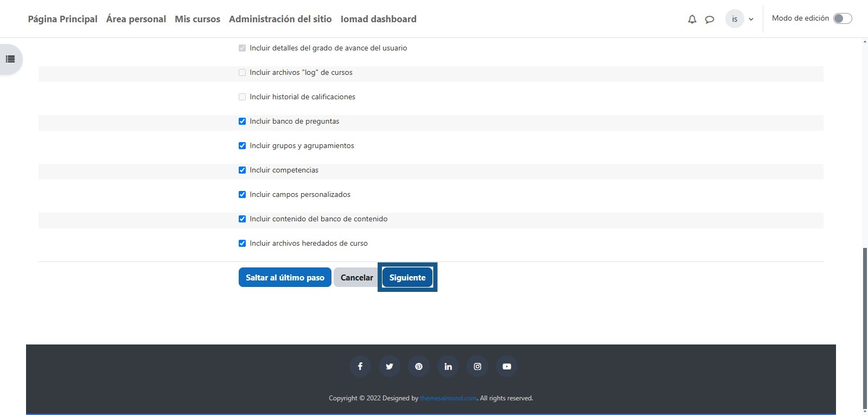Open the messaging chat bubble icon
This screenshot has height=415, width=868.
coord(709,19)
